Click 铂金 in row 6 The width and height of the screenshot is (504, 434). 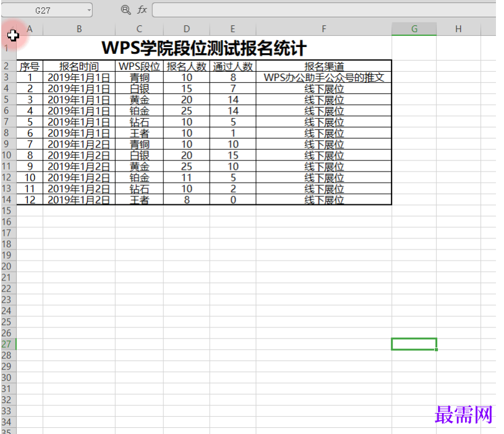(139, 111)
